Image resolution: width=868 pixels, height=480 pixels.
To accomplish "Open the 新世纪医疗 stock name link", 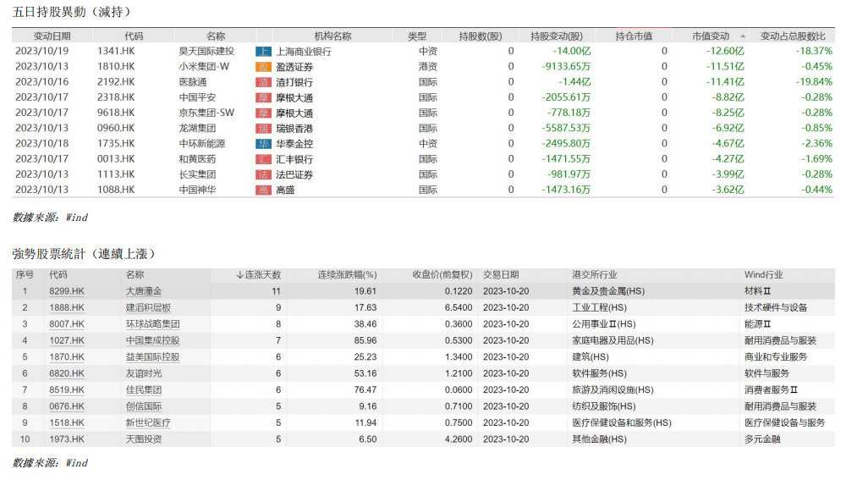I will coord(148,423).
